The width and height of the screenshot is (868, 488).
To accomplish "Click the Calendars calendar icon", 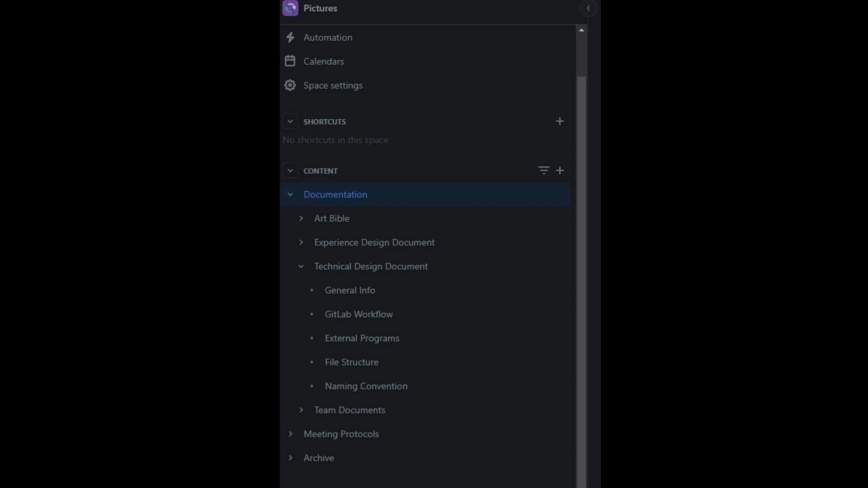I will (x=290, y=61).
